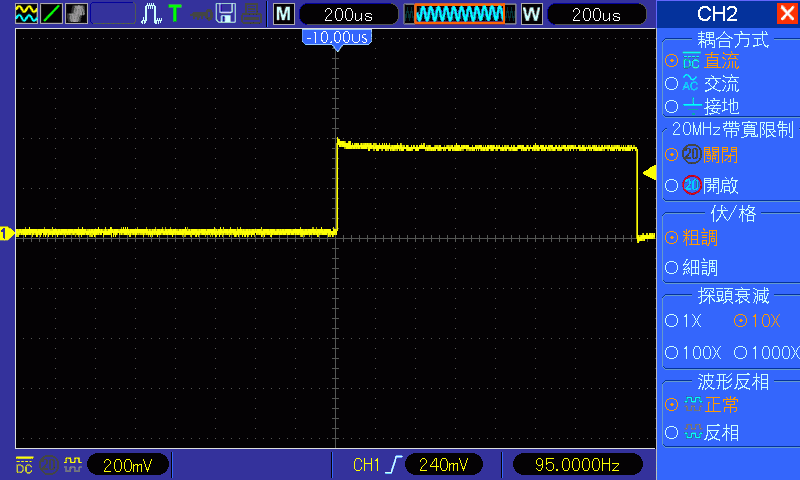Click the pulse measurement icon

click(152, 14)
